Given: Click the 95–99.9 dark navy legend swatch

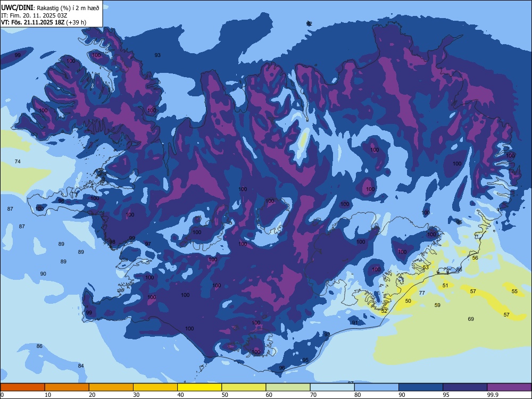Looking at the screenshot, I should [x=465, y=387].
